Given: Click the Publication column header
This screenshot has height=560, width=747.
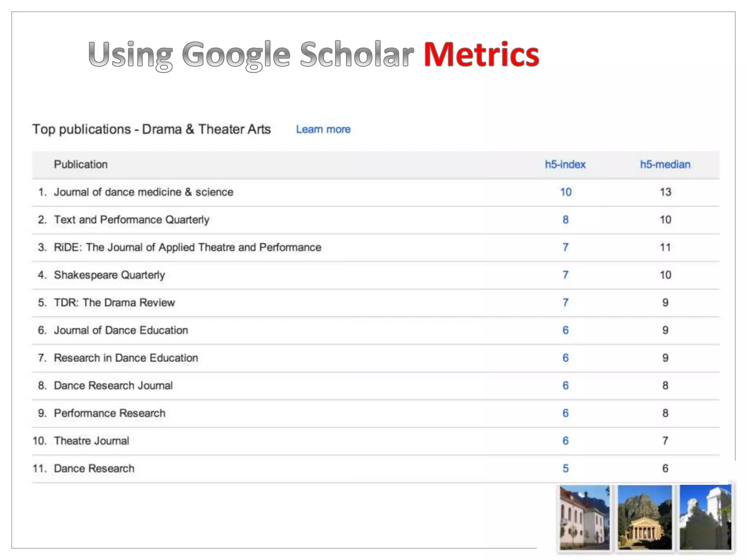Looking at the screenshot, I should pyautogui.click(x=81, y=164).
